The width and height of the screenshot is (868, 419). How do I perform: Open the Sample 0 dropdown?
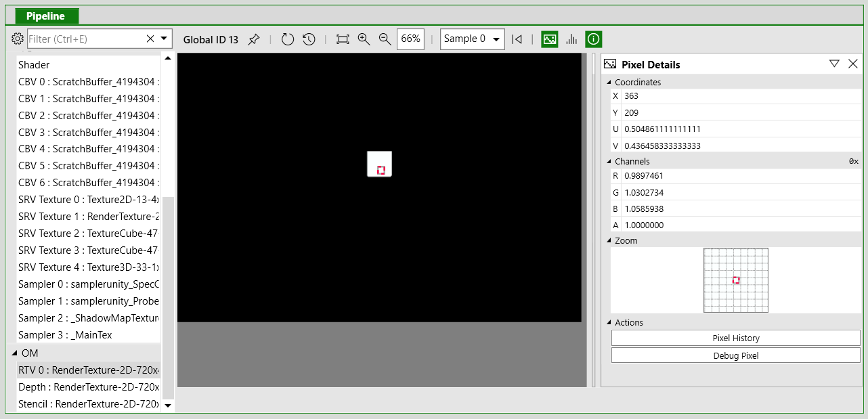[473, 39]
